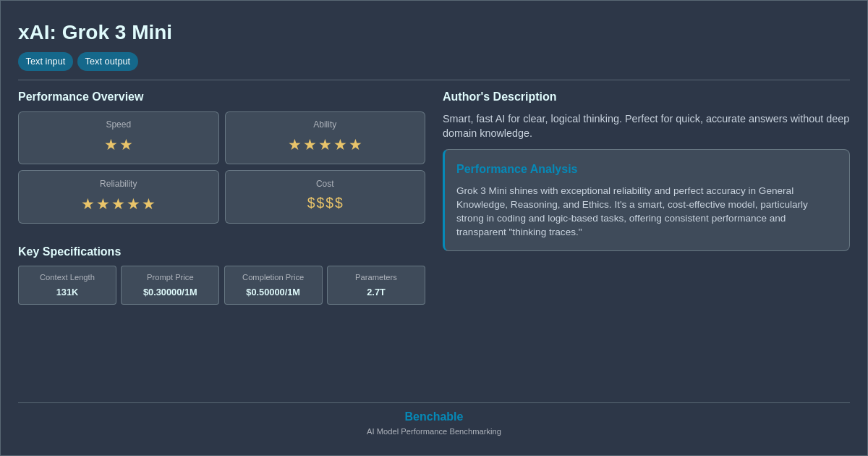The image size is (868, 456).
Task: Open the Benchable homepage link
Action: [434, 416]
